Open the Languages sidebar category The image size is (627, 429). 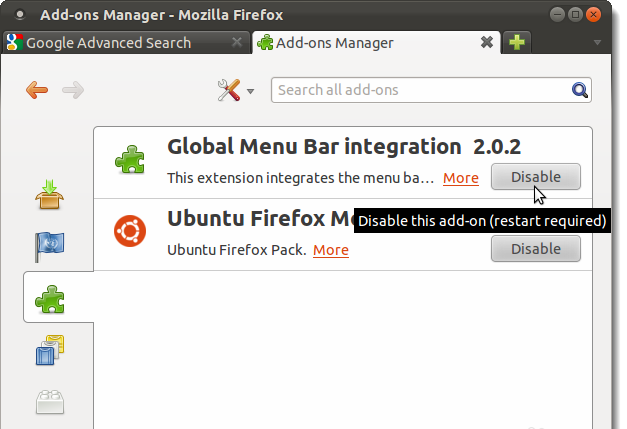[x=50, y=246]
